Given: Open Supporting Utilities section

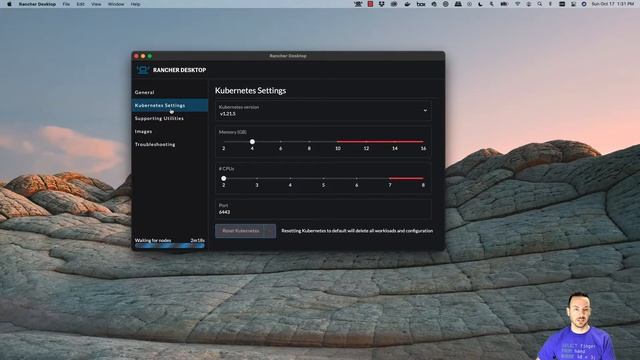Looking at the screenshot, I should coord(170,118).
